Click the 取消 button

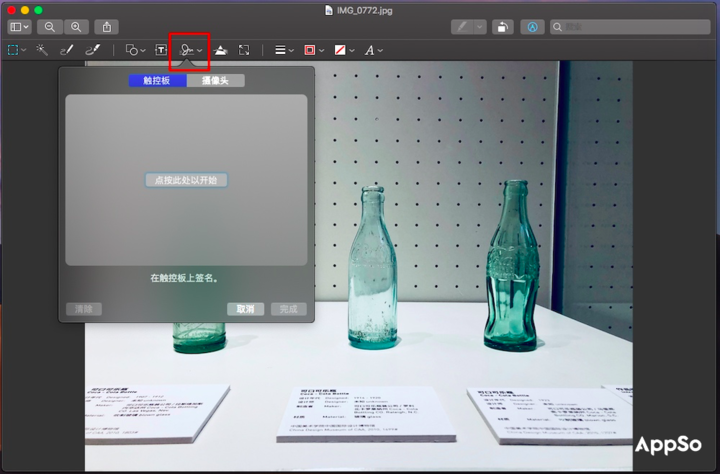(x=246, y=309)
